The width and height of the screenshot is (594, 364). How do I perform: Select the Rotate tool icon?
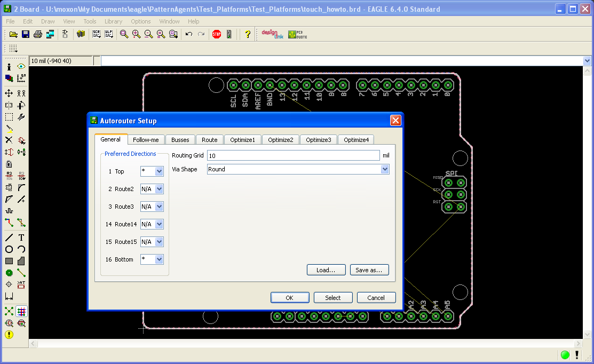21,105
